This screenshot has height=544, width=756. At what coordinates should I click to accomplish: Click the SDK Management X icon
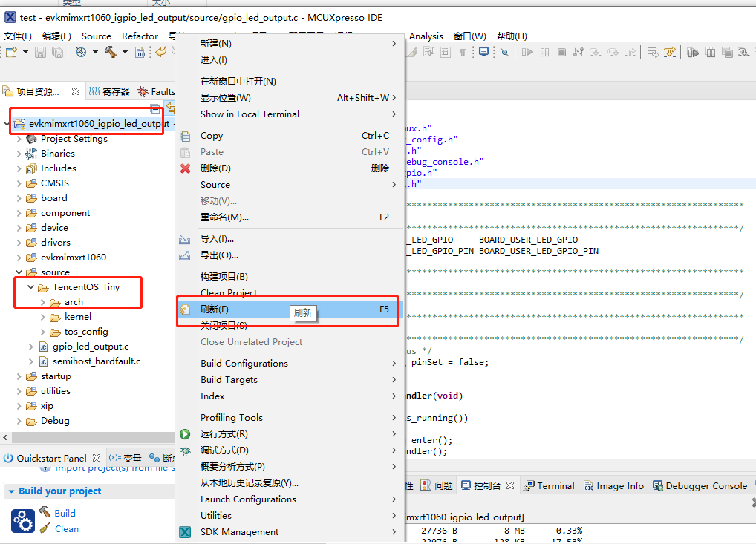coord(185,532)
